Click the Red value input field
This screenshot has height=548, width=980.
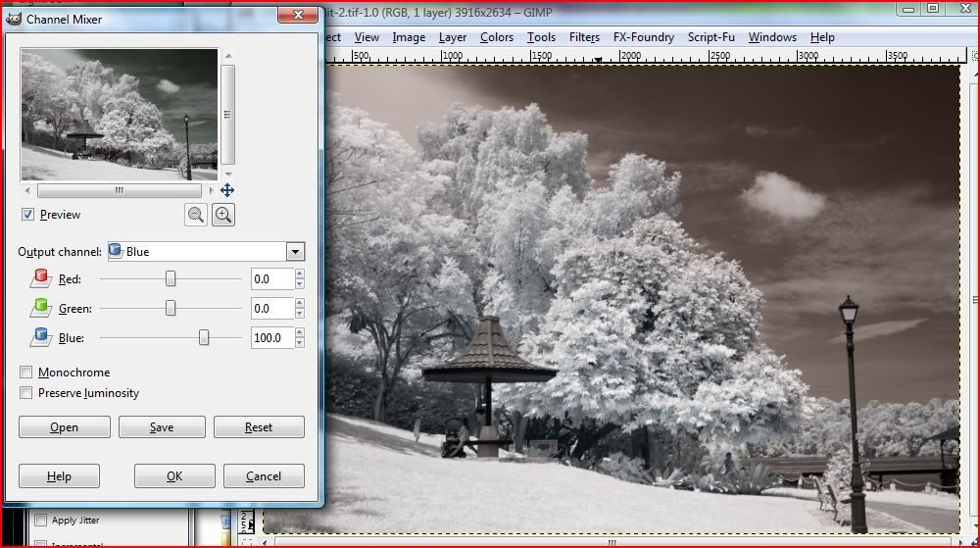(272, 279)
